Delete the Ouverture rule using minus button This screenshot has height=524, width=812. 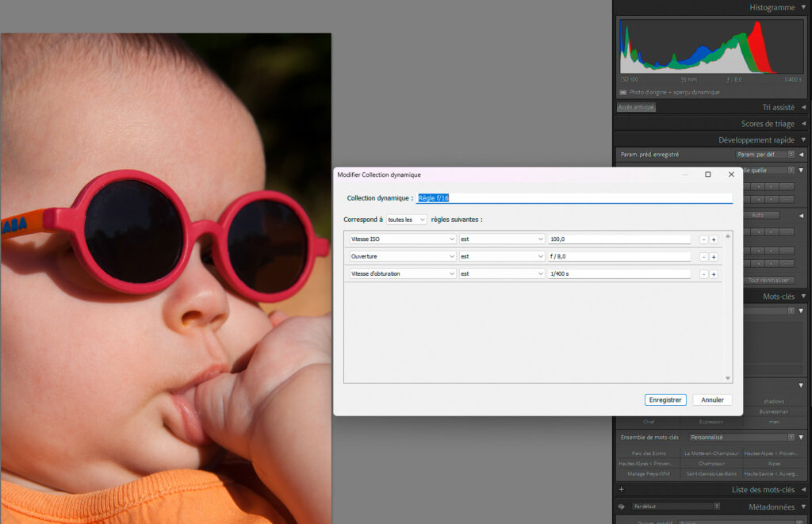tap(703, 257)
